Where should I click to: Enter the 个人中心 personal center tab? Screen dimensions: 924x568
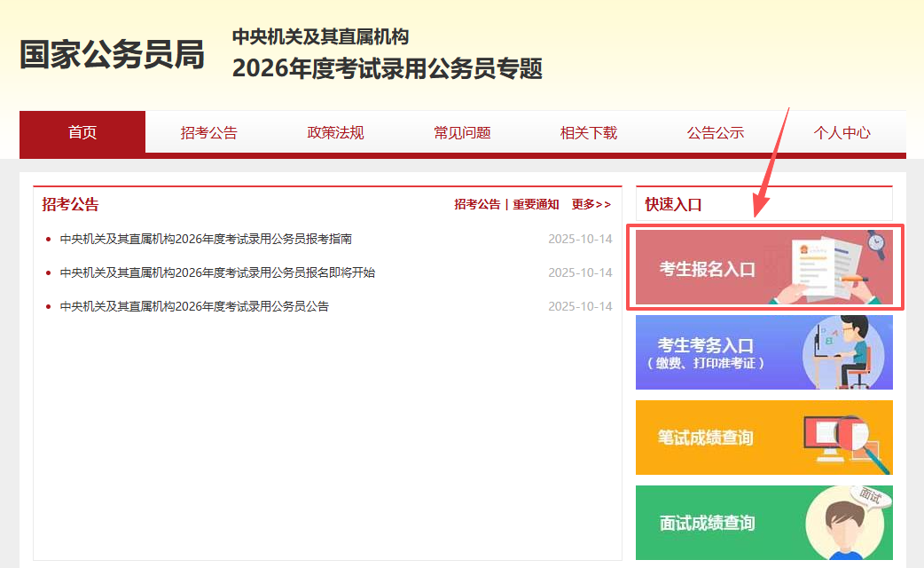(x=842, y=133)
